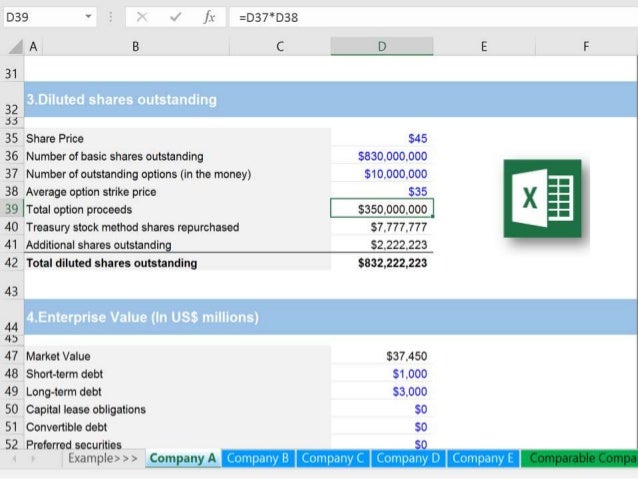Select column D header
638x479 pixels.
tap(382, 46)
